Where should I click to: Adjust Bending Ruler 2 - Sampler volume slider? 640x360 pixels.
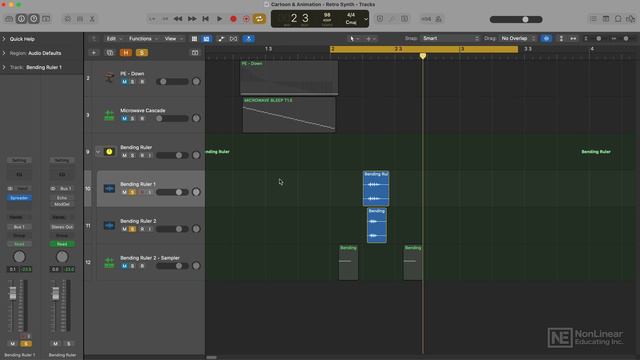point(172,266)
